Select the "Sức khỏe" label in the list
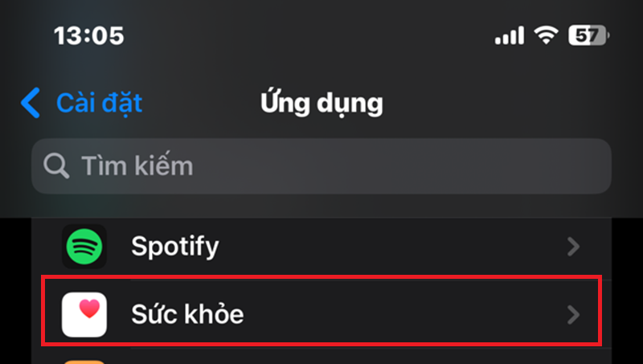The width and height of the screenshot is (643, 364). (187, 314)
